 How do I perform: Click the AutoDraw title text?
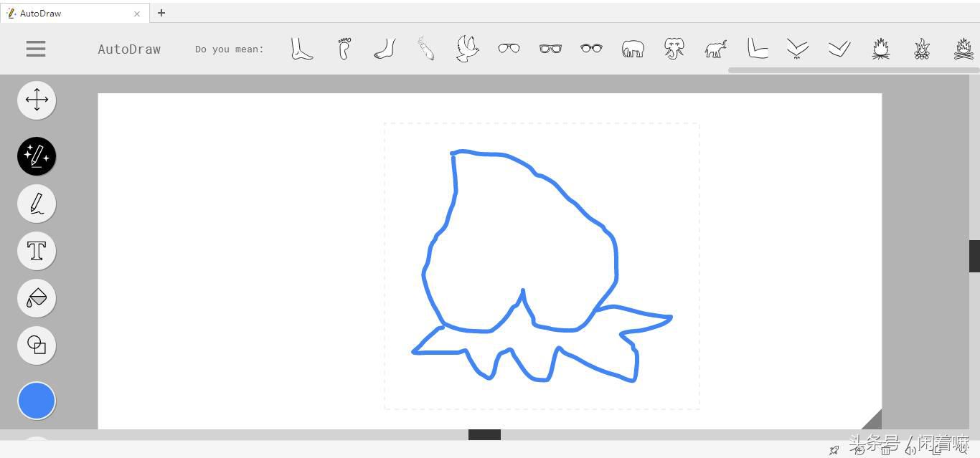(129, 49)
